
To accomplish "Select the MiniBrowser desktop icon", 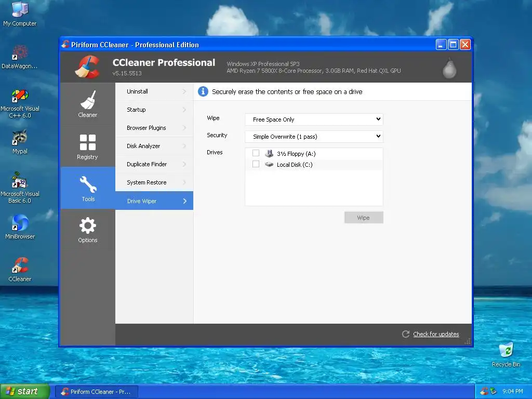I will pos(20,227).
